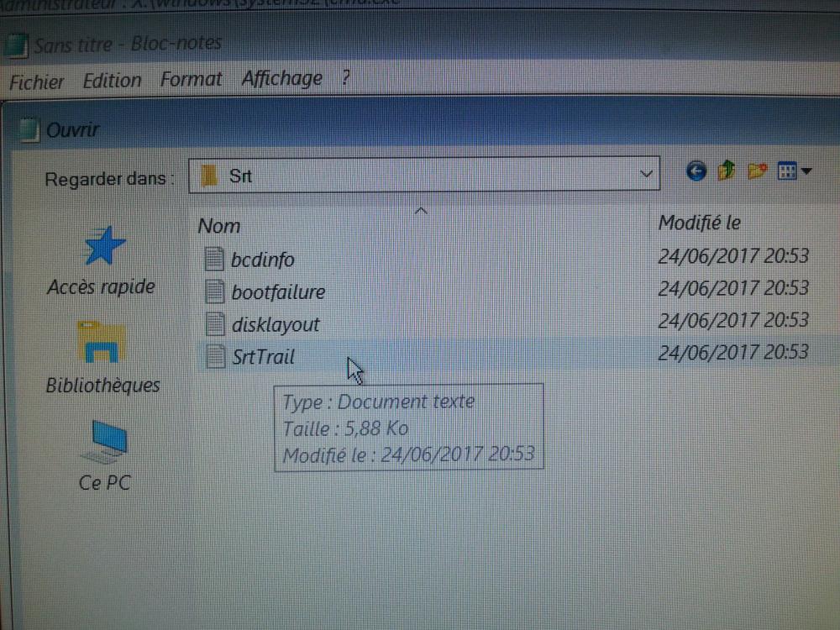Select the SrtTrail file

point(263,356)
